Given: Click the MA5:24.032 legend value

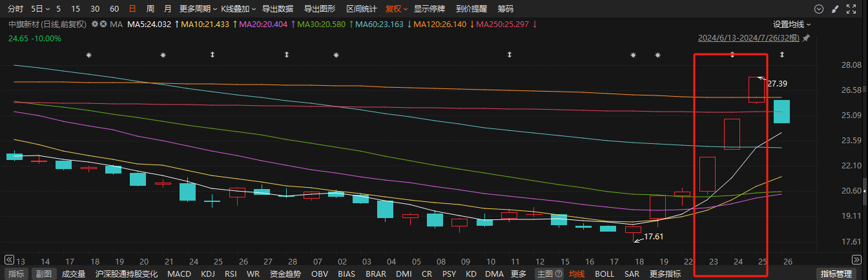Looking at the screenshot, I should coord(149,24).
